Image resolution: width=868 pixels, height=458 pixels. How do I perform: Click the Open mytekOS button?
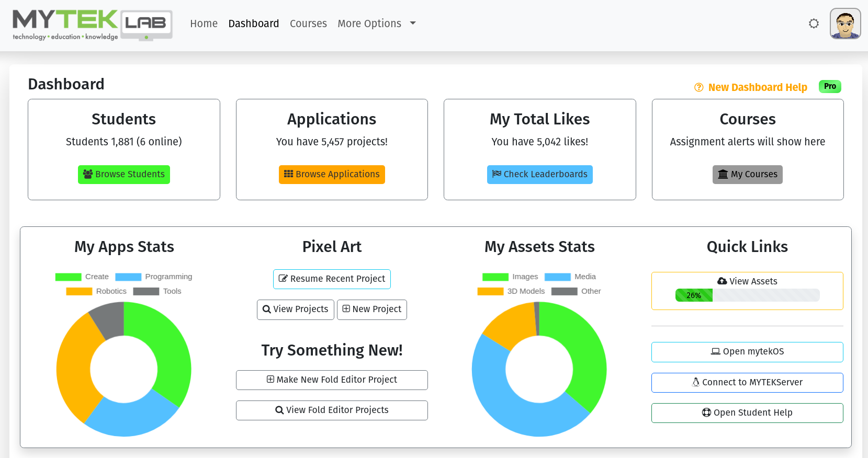tap(747, 352)
